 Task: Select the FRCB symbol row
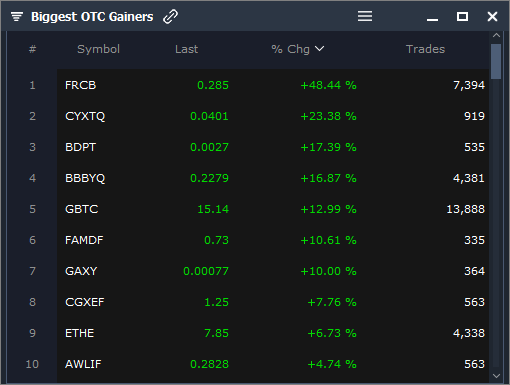pos(273,85)
